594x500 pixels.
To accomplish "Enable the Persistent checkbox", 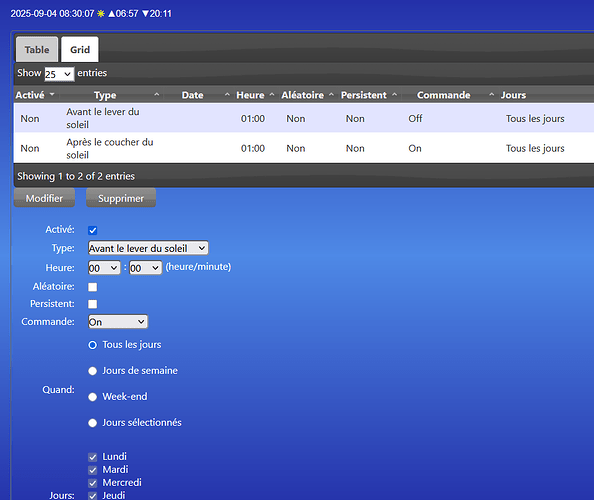I will (x=92, y=304).
